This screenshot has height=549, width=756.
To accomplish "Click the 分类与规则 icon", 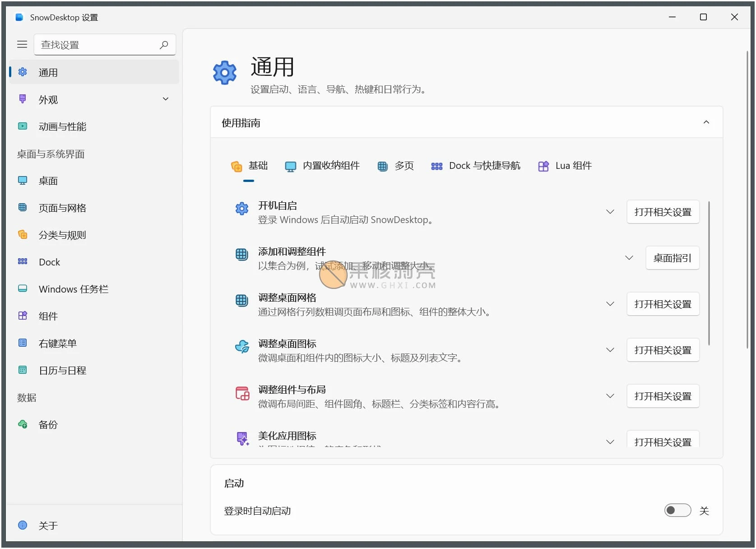I will [x=23, y=234].
